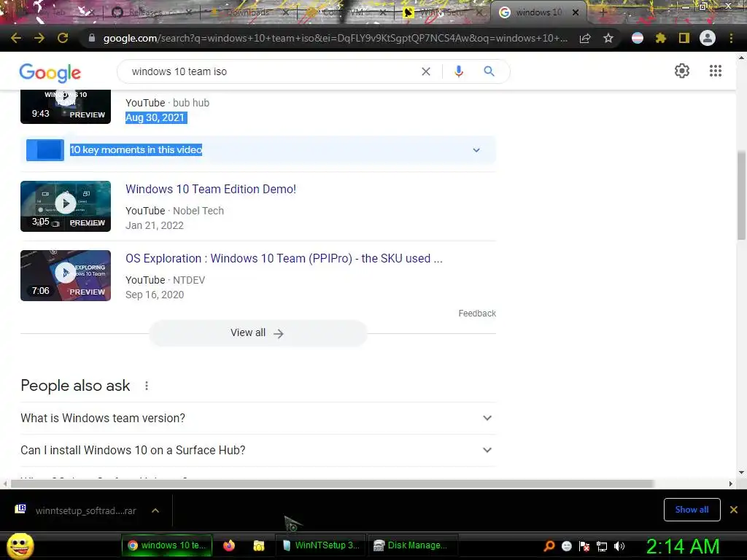747x560 pixels.
Task: Open the Chrome three-dot menu
Action: click(x=731, y=38)
